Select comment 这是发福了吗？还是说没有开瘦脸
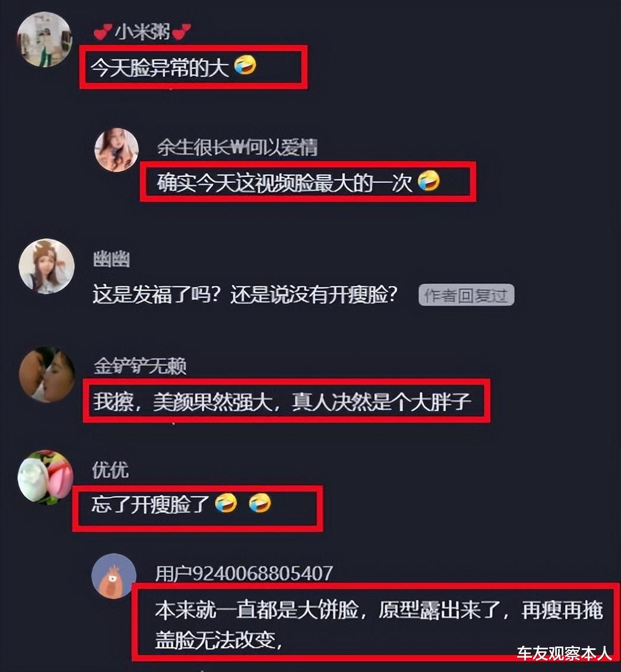Viewport: 621px width, 672px height. coord(245,295)
